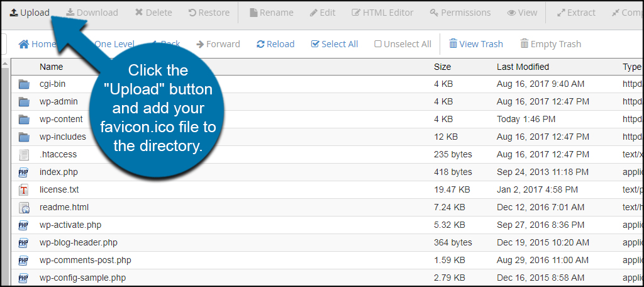
Task: Select the readme.html file name
Action: tap(64, 208)
